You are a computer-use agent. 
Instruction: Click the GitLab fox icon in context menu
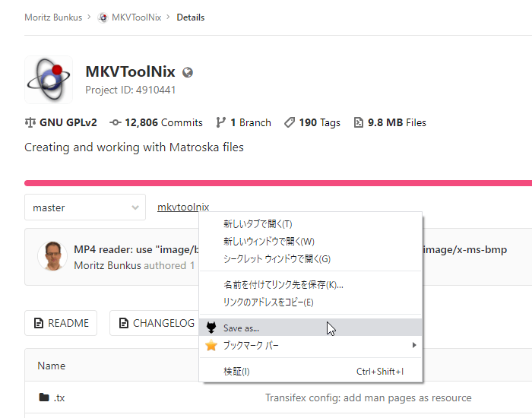tap(211, 328)
